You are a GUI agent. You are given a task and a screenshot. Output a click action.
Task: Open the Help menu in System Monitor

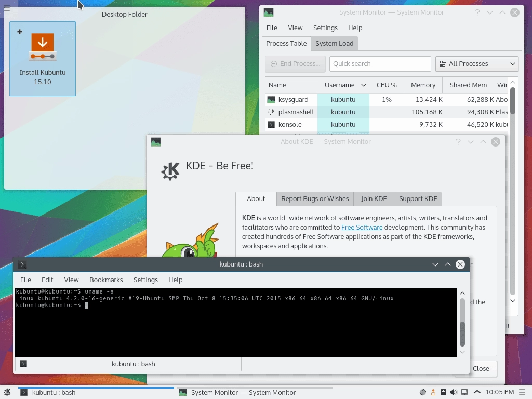(x=355, y=28)
